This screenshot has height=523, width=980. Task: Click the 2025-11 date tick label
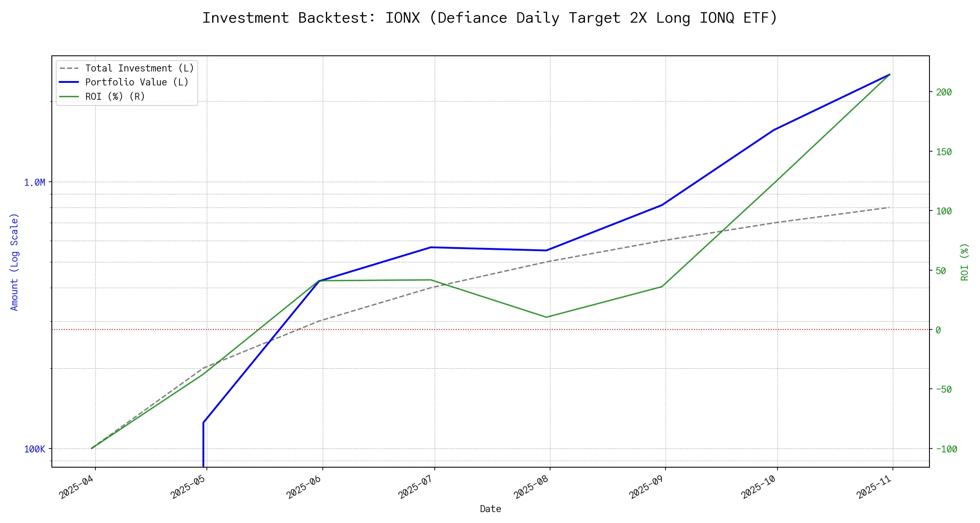click(x=875, y=487)
